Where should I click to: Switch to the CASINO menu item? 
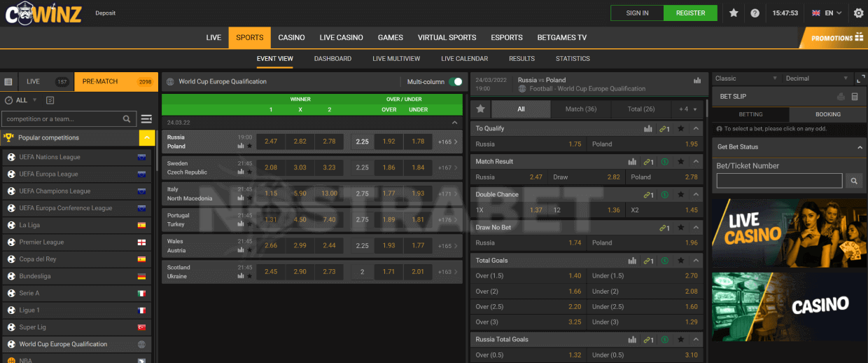point(291,38)
